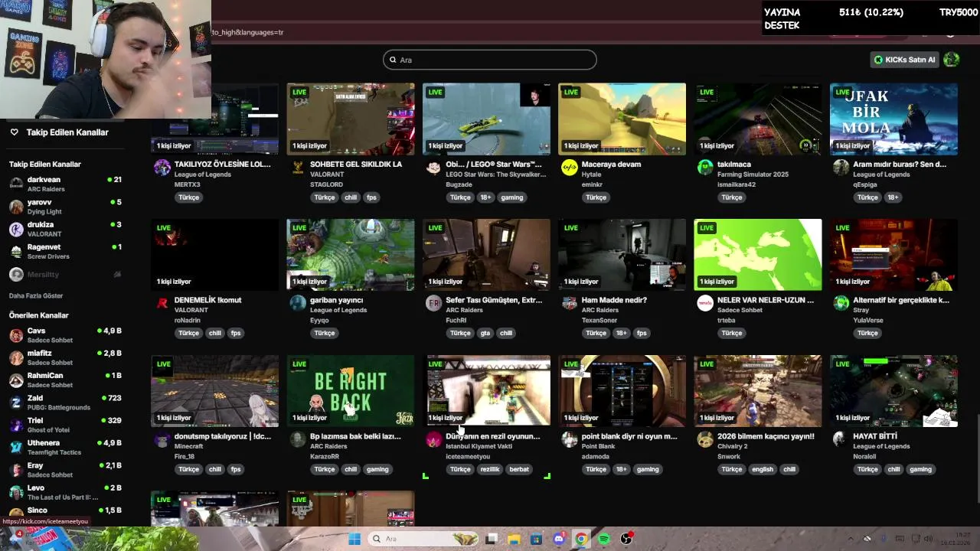Select gaming tag under Bugzade stream
This screenshot has width=980, height=551.
512,197
